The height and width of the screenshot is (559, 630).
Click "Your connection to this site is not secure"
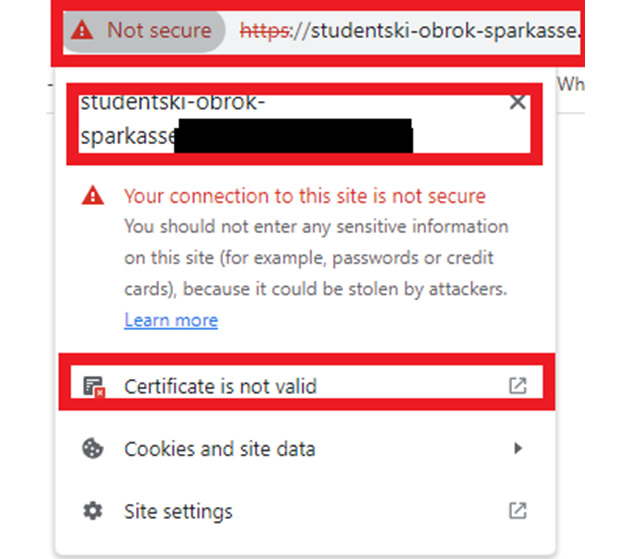click(x=304, y=196)
